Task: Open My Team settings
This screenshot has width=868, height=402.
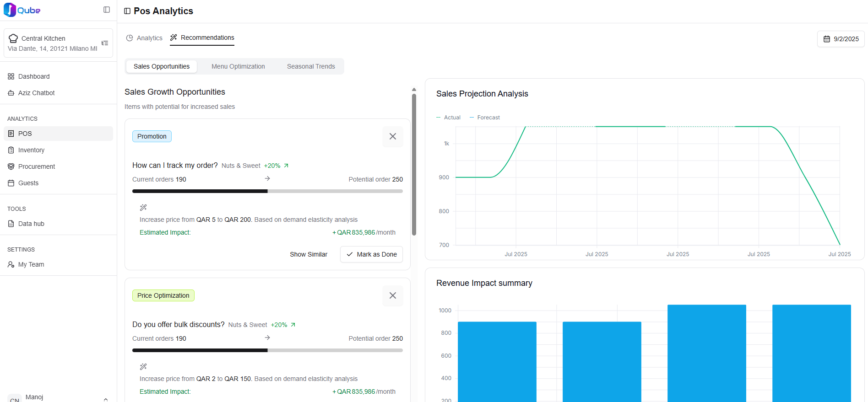Action: tap(58, 264)
